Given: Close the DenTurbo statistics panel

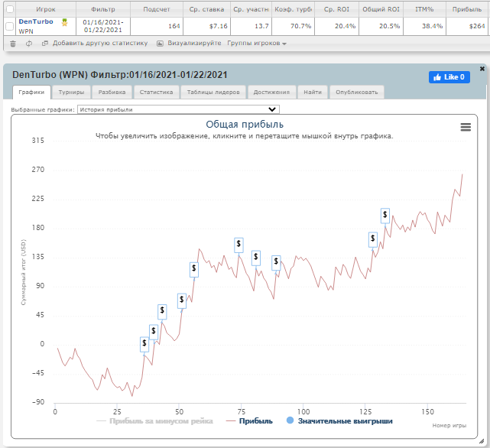Looking at the screenshot, I should [x=482, y=69].
